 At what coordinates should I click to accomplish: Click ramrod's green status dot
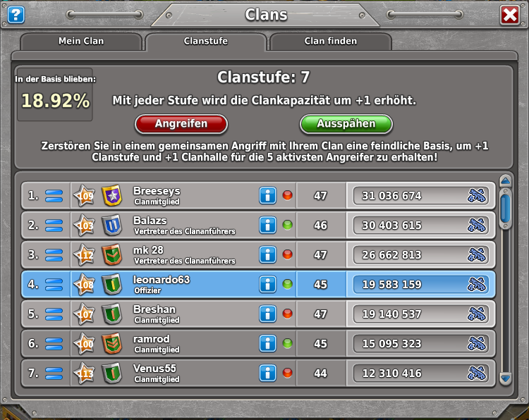[288, 343]
